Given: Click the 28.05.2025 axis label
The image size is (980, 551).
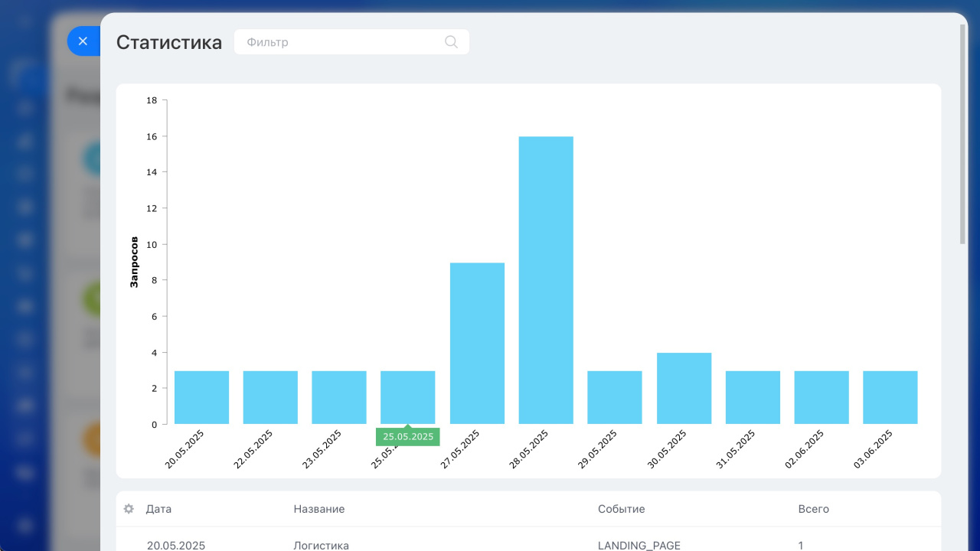Looking at the screenshot, I should 530,450.
